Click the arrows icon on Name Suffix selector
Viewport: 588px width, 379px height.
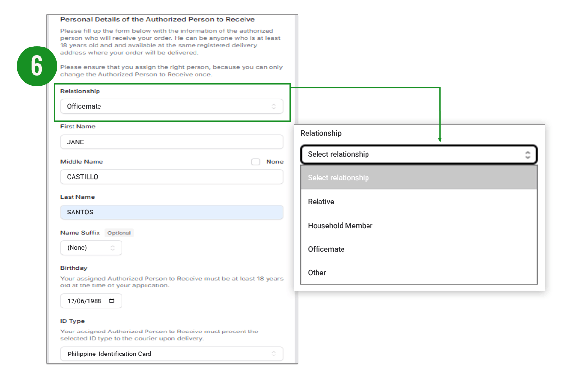point(113,248)
